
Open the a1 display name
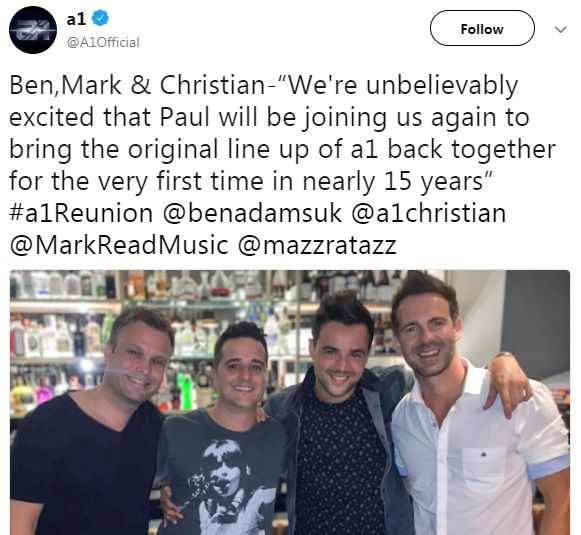(76, 19)
